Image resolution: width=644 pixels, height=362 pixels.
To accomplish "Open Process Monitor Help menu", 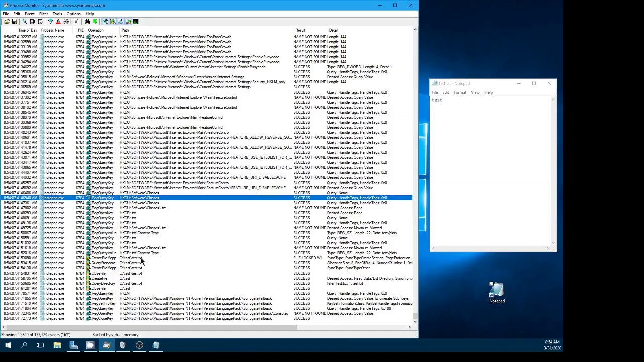I will [x=90, y=14].
